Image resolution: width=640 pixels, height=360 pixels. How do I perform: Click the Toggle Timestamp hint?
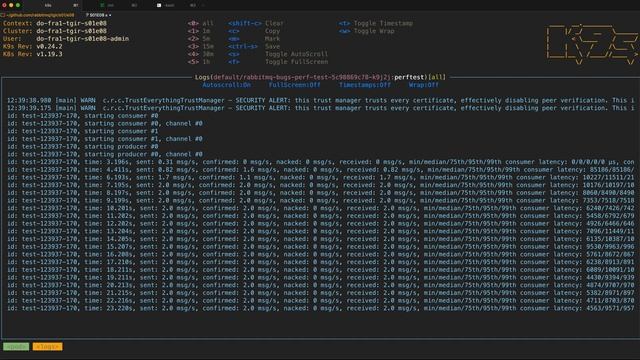[383, 23]
